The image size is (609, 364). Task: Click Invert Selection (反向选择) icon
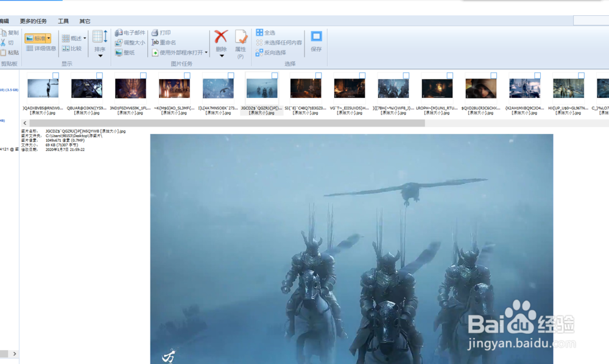259,52
